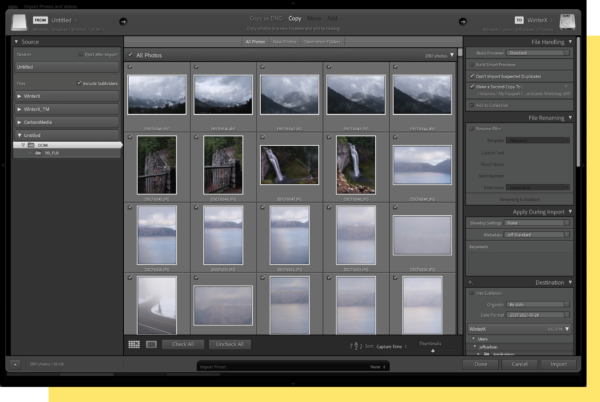Select Move import method

tap(314, 18)
